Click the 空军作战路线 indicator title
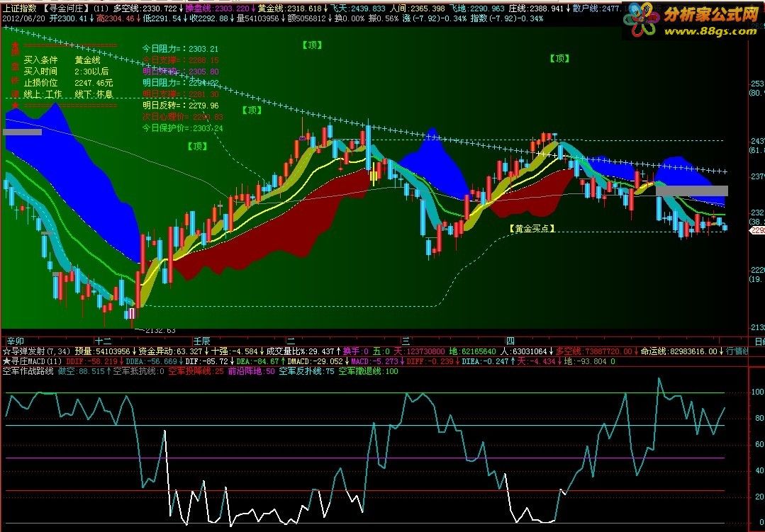The width and height of the screenshot is (765, 532). pos(28,372)
